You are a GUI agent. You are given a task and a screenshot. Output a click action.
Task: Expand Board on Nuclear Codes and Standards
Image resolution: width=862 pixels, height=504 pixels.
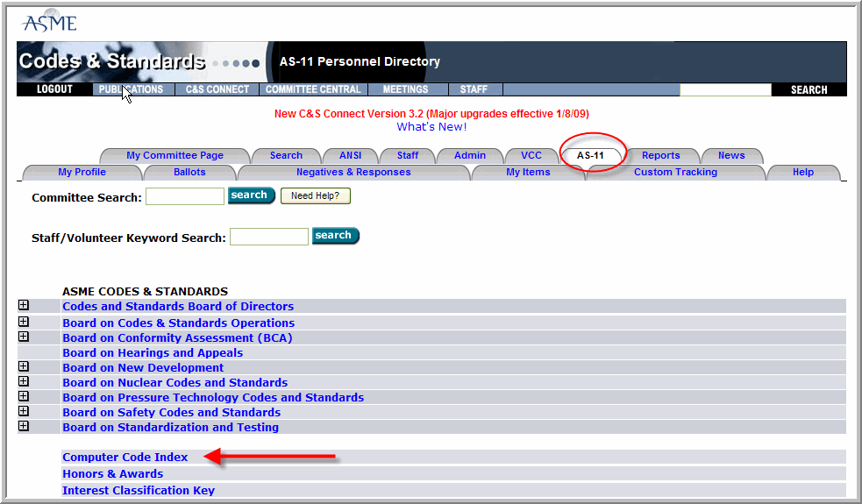click(24, 381)
